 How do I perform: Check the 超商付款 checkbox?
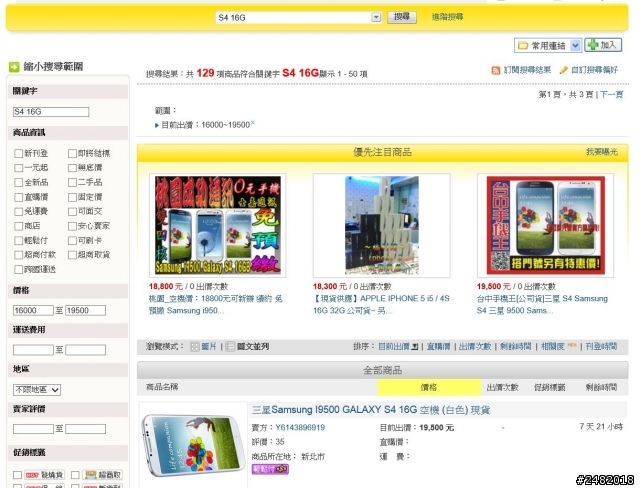click(x=18, y=255)
